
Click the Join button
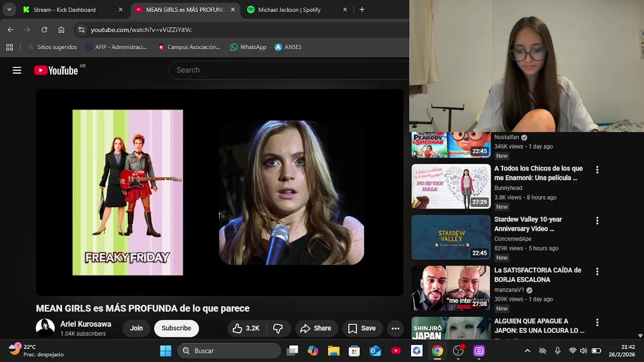tap(136, 328)
